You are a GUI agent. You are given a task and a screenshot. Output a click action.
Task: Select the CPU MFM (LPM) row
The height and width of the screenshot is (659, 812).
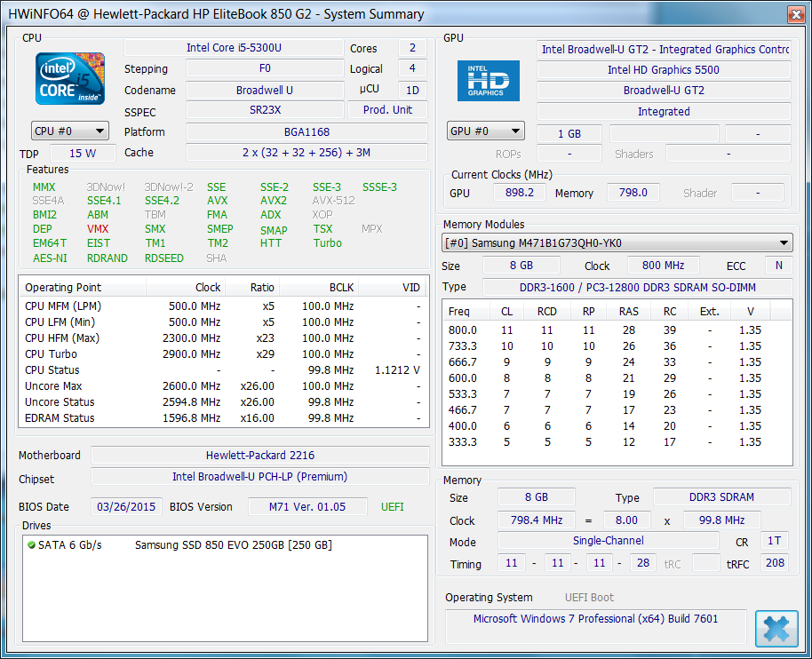click(x=223, y=306)
